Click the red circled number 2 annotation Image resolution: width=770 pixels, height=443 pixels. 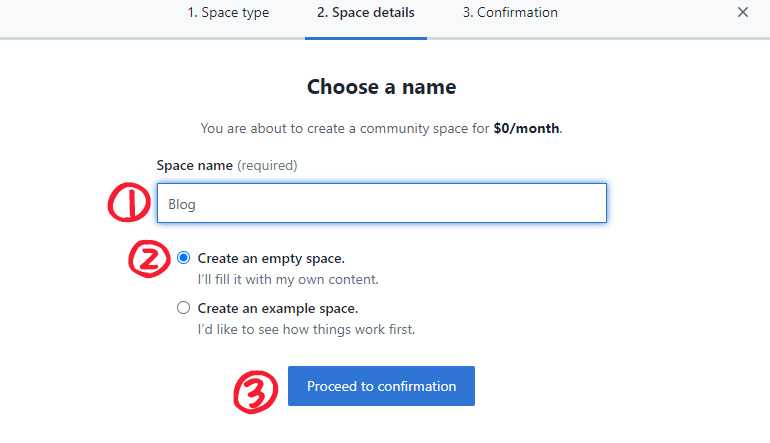(x=149, y=258)
